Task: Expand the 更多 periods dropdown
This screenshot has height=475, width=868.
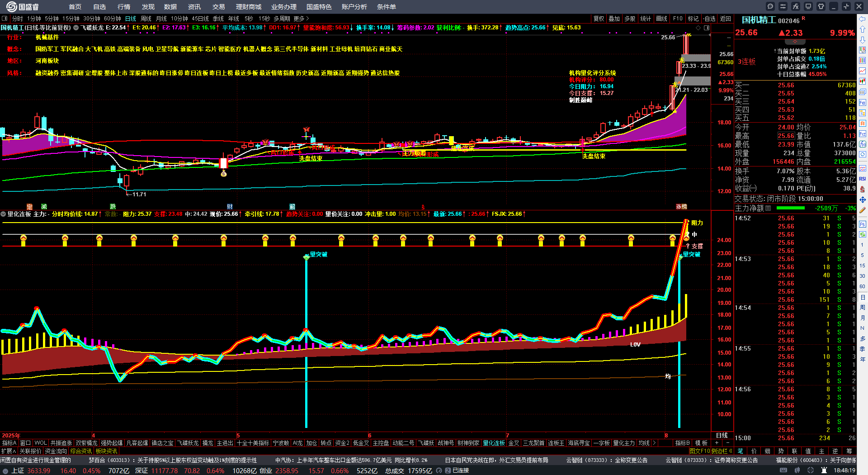Action: point(301,19)
